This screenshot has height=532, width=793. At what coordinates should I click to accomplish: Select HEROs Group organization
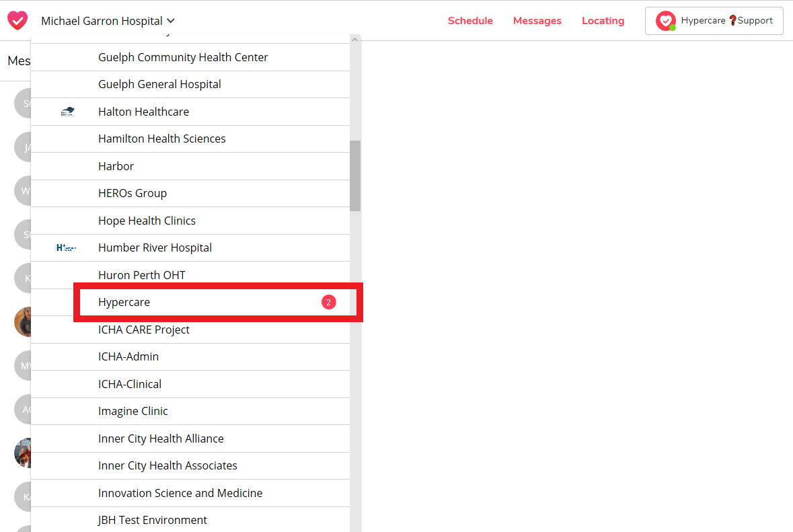point(190,193)
